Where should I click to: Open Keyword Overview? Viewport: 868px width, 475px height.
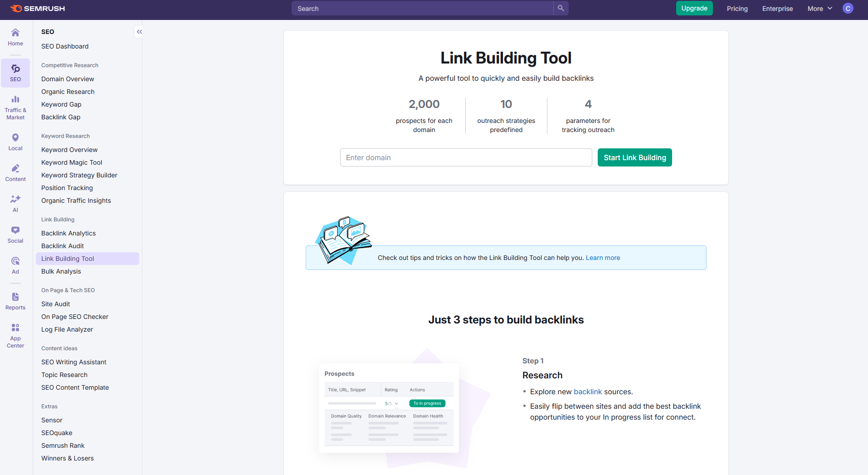69,150
